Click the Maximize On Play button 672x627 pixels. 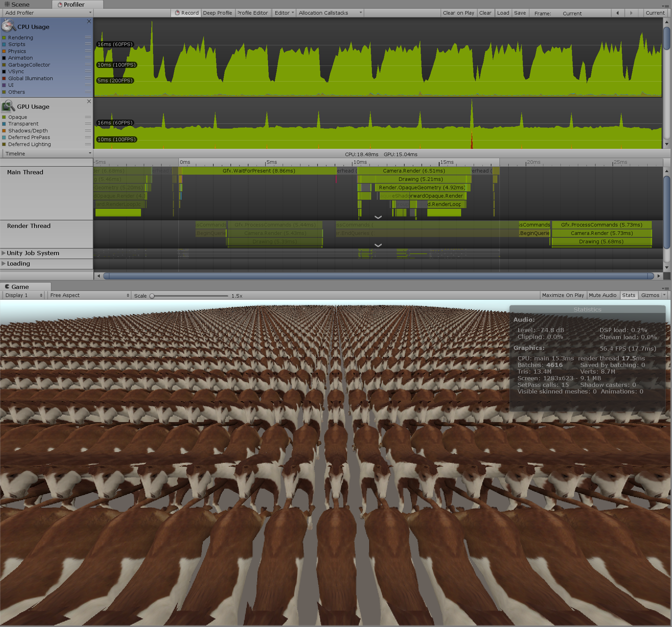(x=563, y=295)
